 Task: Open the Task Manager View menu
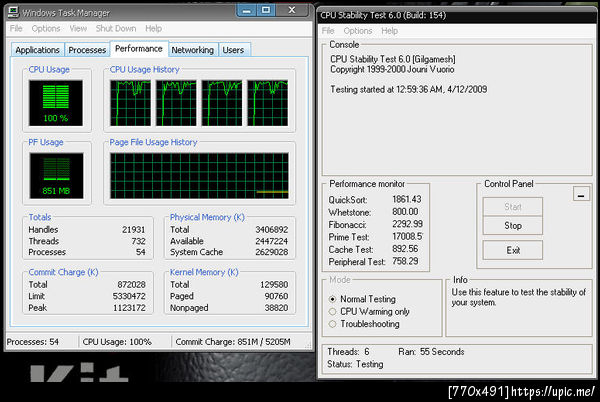78,29
